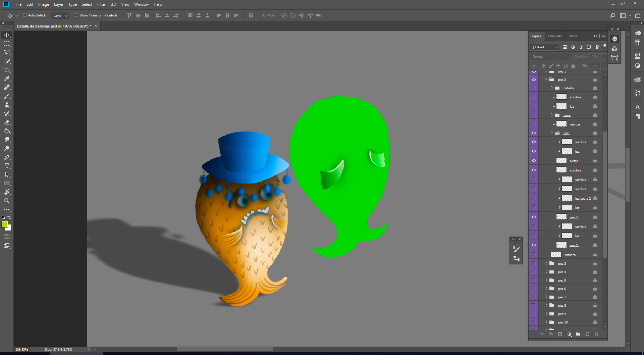Select the Crop tool
The height and width of the screenshot is (355, 644).
tap(7, 70)
